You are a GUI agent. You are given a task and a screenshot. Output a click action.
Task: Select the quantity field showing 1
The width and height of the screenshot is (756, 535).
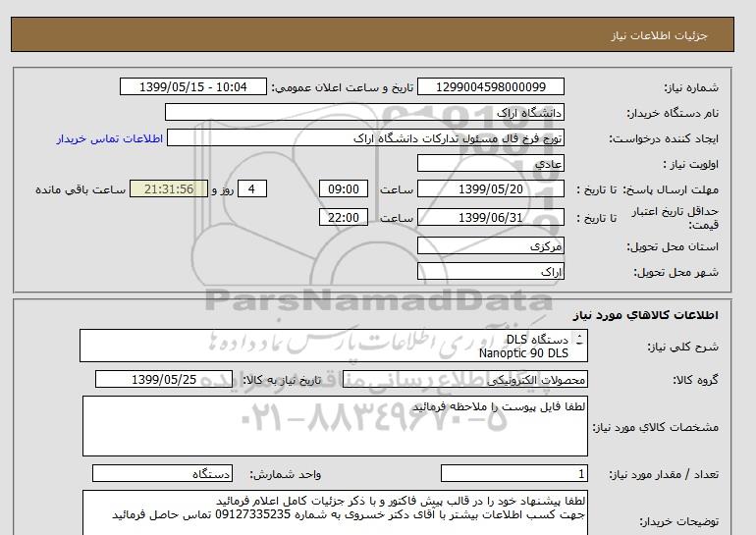pos(513,474)
